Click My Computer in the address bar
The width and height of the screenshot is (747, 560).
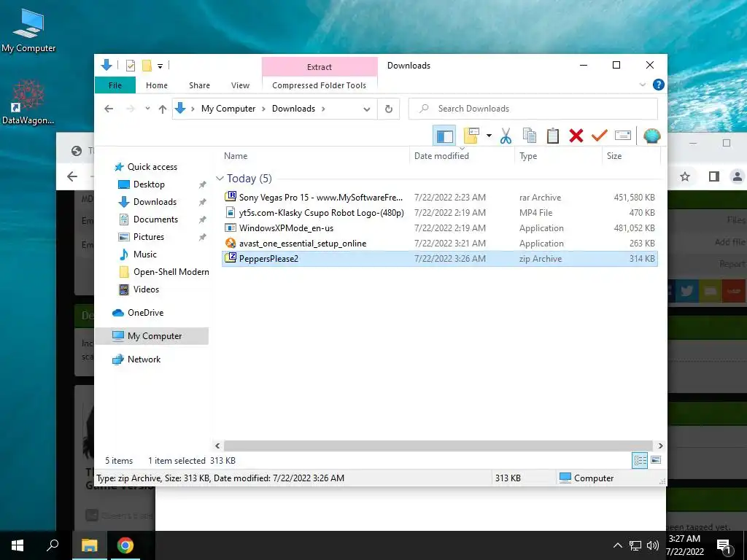click(x=228, y=109)
